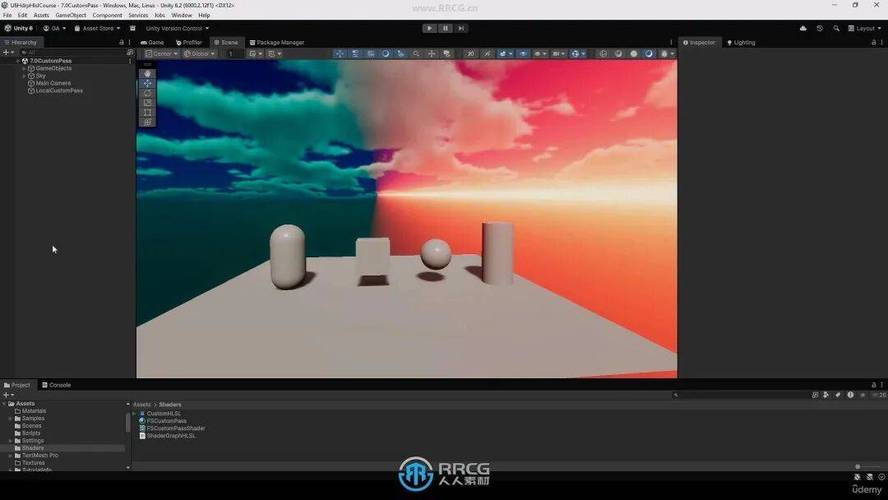Open the Window menu

coord(182,15)
